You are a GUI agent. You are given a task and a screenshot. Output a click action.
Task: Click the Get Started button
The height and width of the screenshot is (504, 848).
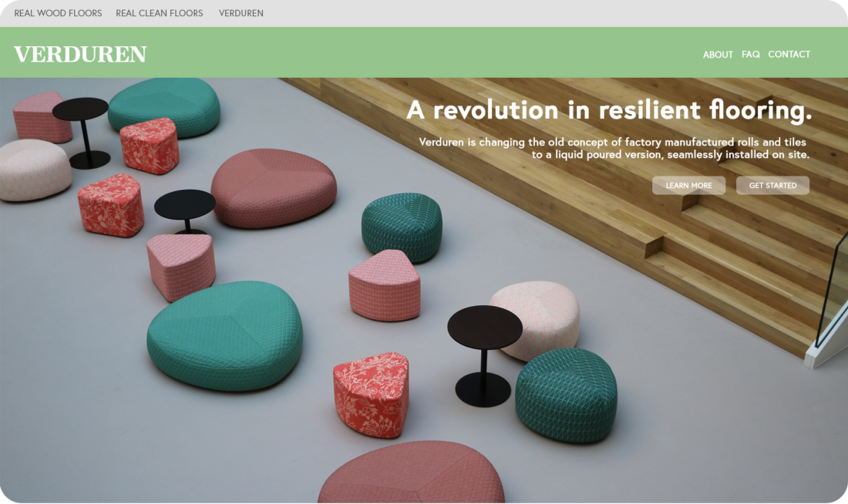pyautogui.click(x=772, y=186)
